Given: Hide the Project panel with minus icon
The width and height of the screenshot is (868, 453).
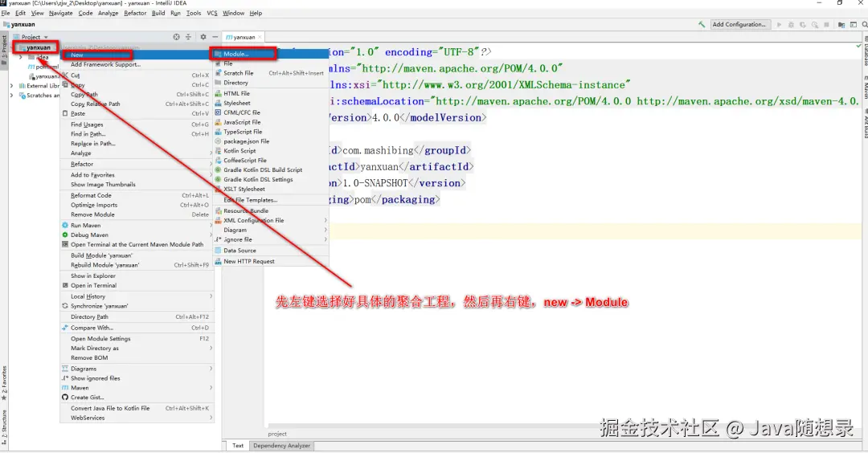Looking at the screenshot, I should pyautogui.click(x=215, y=37).
